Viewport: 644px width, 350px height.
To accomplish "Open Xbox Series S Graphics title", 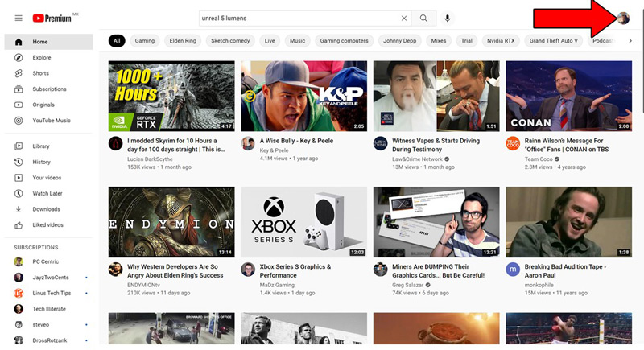I will pyautogui.click(x=295, y=271).
